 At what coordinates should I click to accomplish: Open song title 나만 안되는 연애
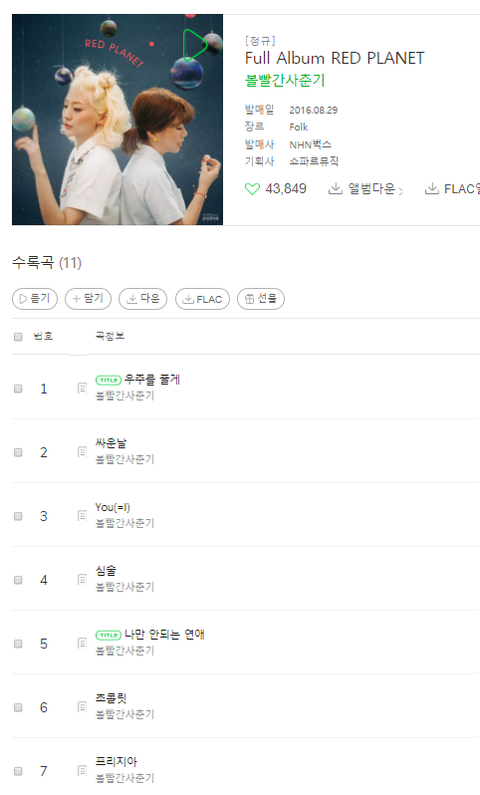click(164, 634)
